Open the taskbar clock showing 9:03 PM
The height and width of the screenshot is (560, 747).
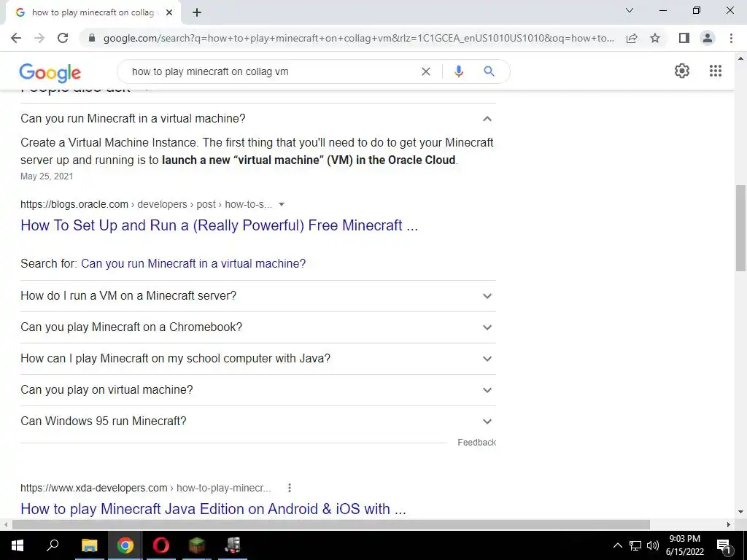tap(684, 545)
